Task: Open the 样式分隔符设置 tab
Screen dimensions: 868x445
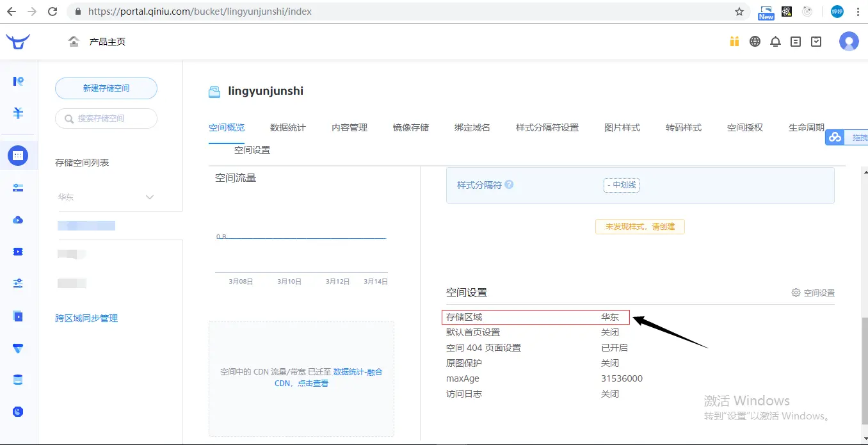Action: [x=547, y=127]
